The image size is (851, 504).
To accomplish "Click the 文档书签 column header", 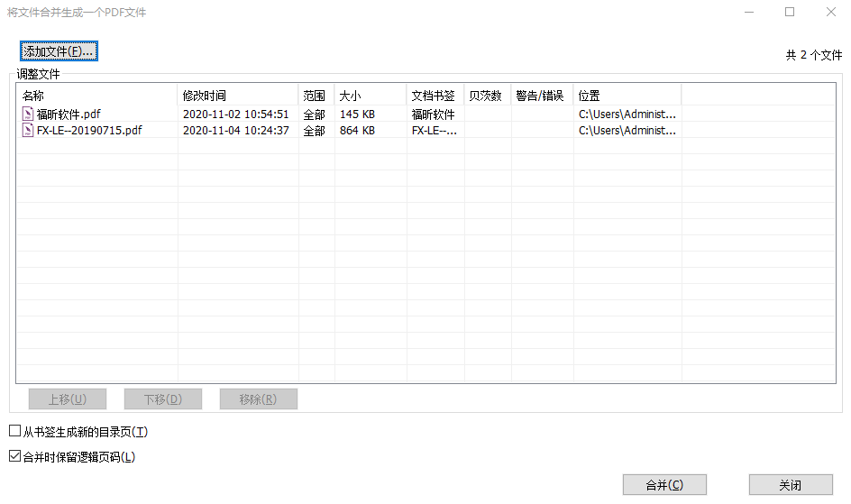I will (x=435, y=96).
